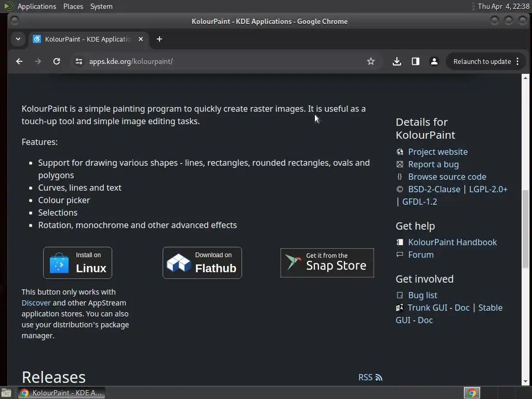Viewport: 532px width, 399px height.
Task: Click the list icon beside Bug list
Action: tap(400, 295)
